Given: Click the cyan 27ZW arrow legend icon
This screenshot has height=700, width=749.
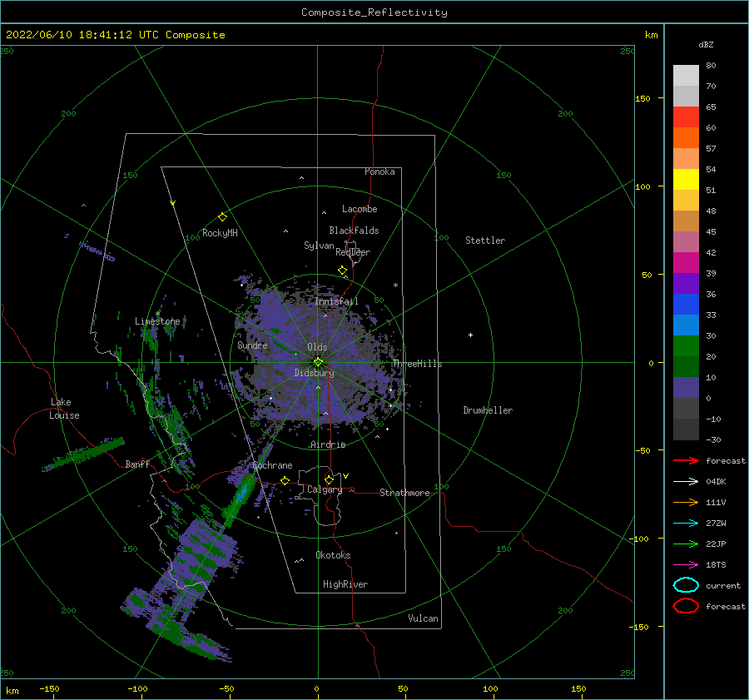Looking at the screenshot, I should pos(686,524).
